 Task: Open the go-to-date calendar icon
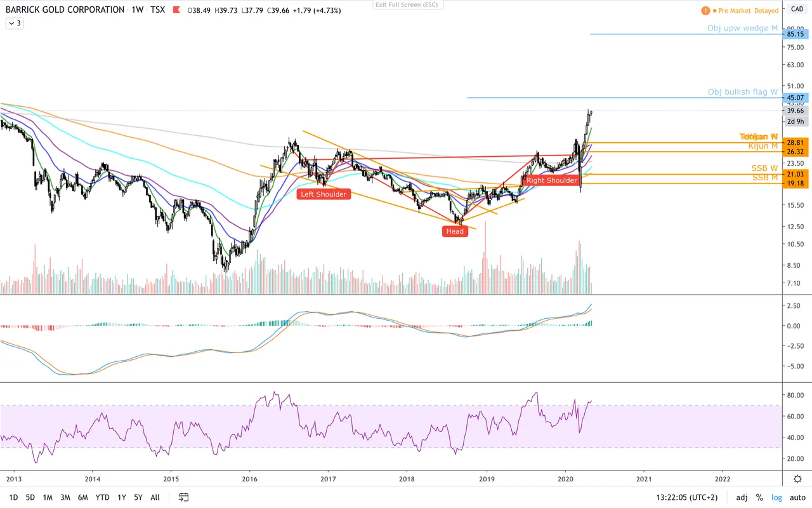click(184, 497)
